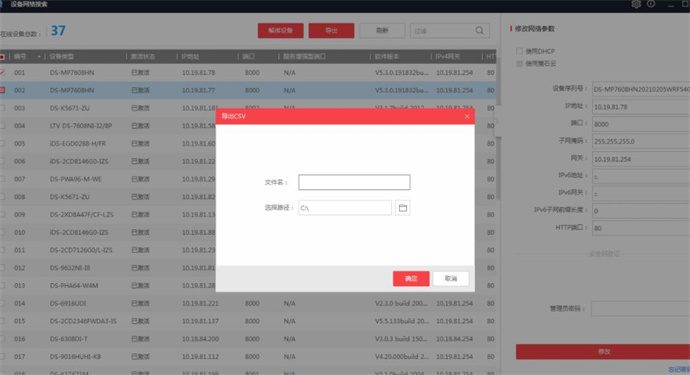Toggle the select-all checkbox in the table header
The width and height of the screenshot is (690, 375).
tap(3, 57)
